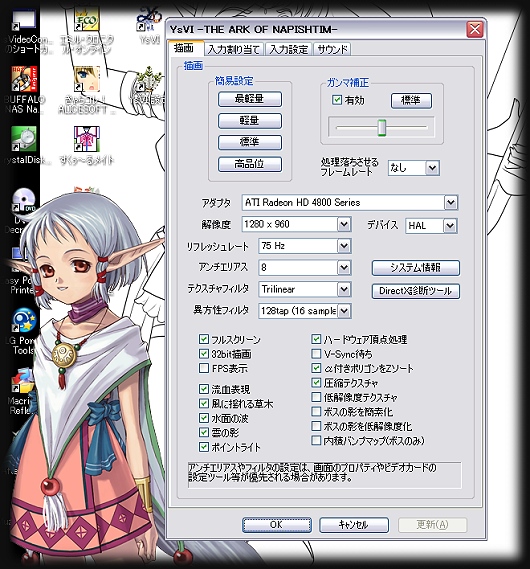This screenshot has height=569, width=530.
Task: Toggle the 雲の影 checkbox
Action: click(204, 432)
